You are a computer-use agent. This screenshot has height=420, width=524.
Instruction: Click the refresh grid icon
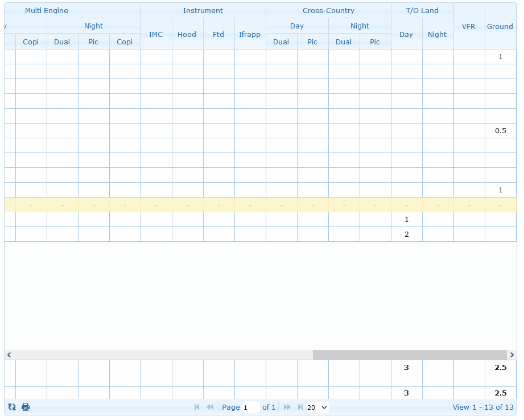(12, 407)
